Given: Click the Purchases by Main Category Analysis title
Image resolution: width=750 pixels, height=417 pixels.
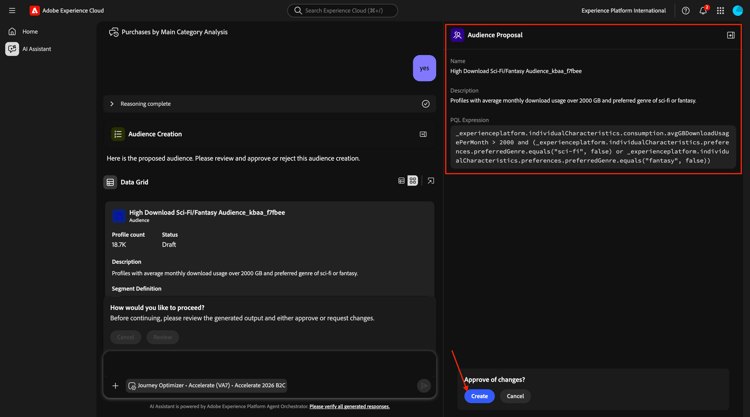Looking at the screenshot, I should click(x=175, y=32).
